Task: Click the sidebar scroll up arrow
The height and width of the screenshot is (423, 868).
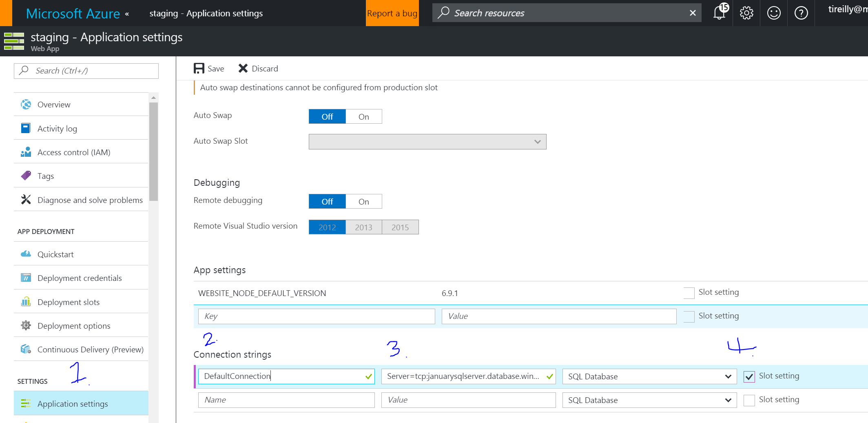Action: [153, 98]
